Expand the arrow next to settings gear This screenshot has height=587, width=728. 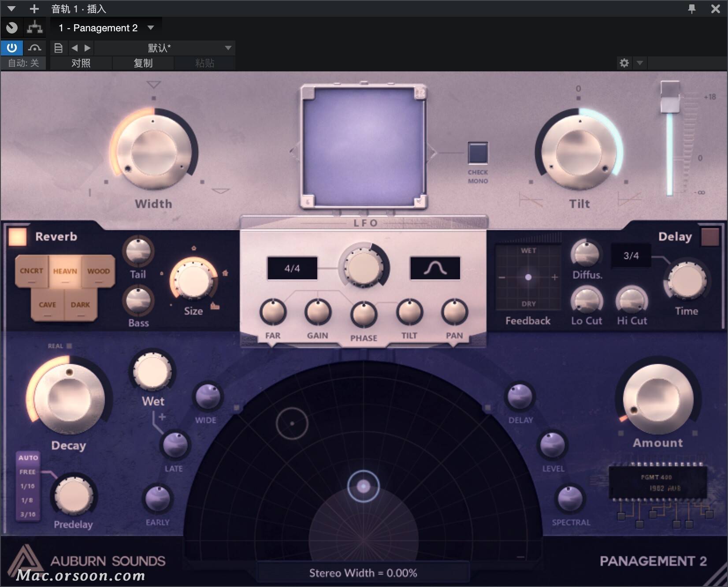click(x=640, y=63)
